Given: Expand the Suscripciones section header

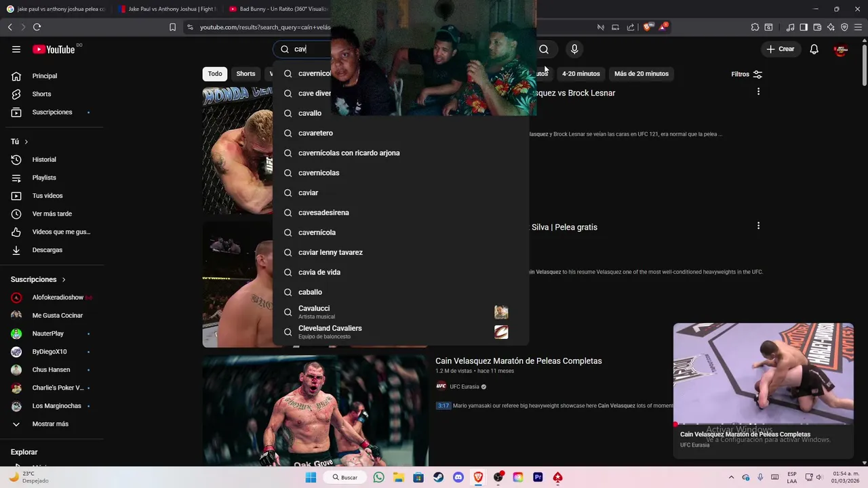Looking at the screenshot, I should click(x=39, y=279).
